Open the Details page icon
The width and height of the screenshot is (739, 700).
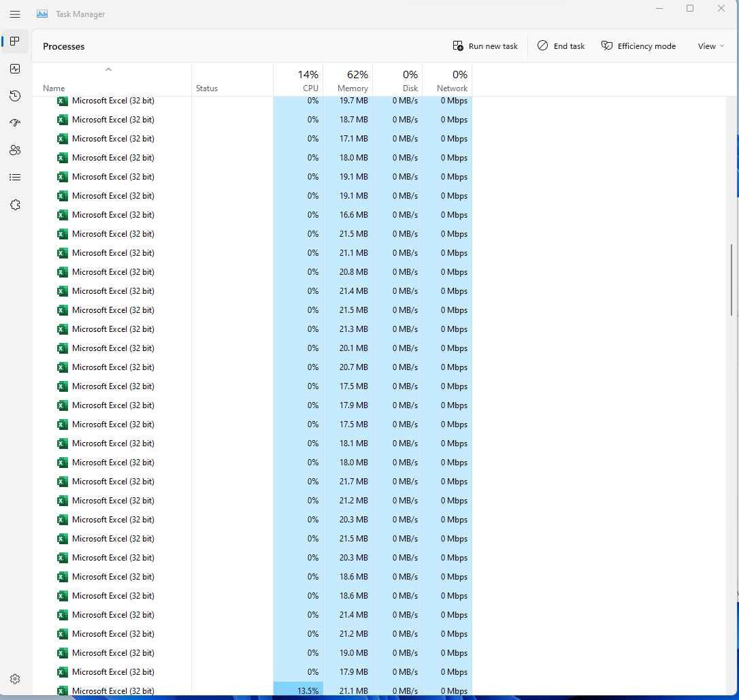click(15, 177)
